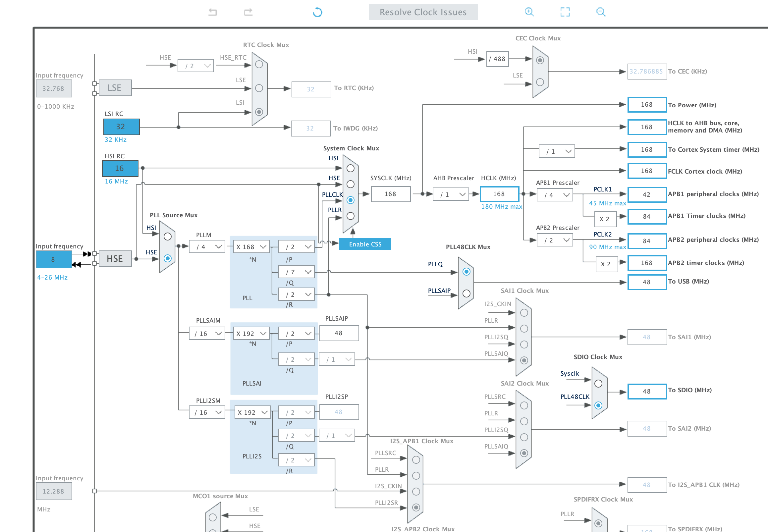Click the HCLK 168 MHz value field

click(x=499, y=194)
